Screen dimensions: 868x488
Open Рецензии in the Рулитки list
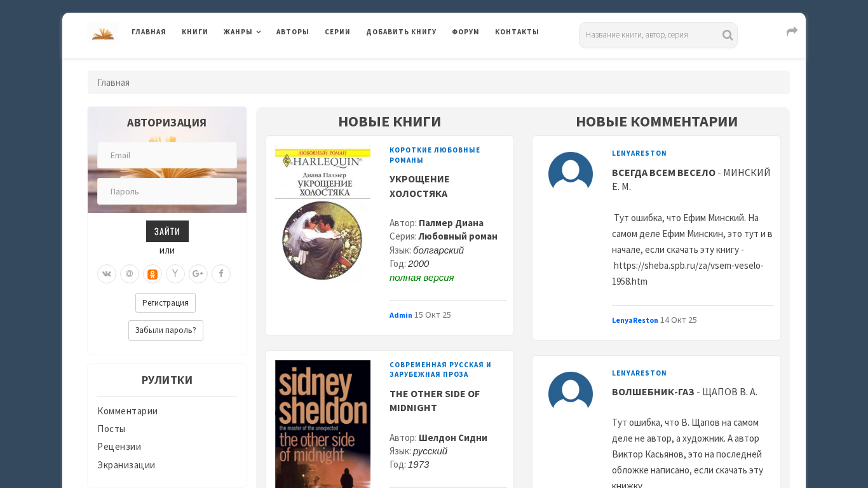119,447
